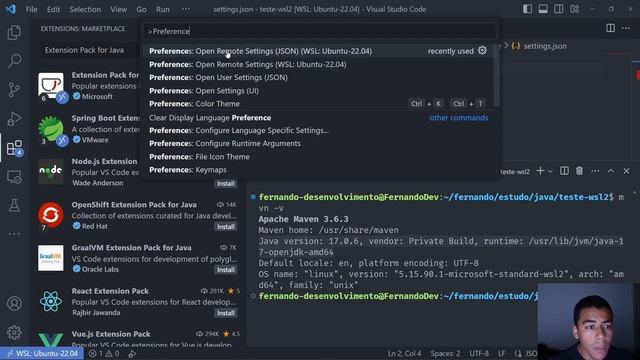Open terminal panel more actions
This screenshot has width=640, height=360.
[596, 171]
